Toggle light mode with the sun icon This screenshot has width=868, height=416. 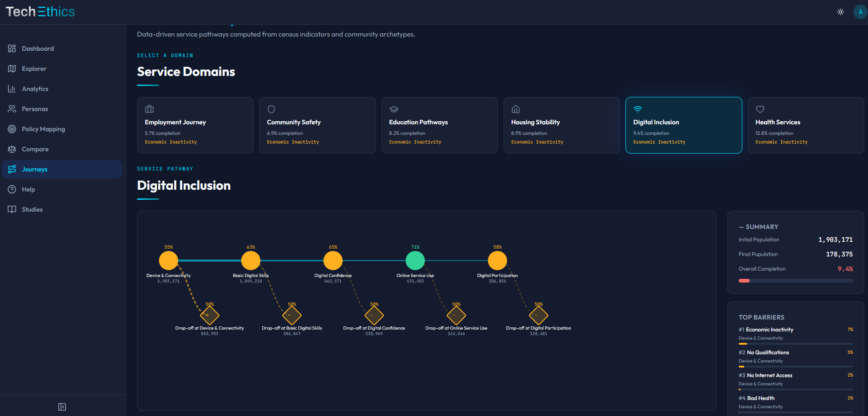pos(841,12)
